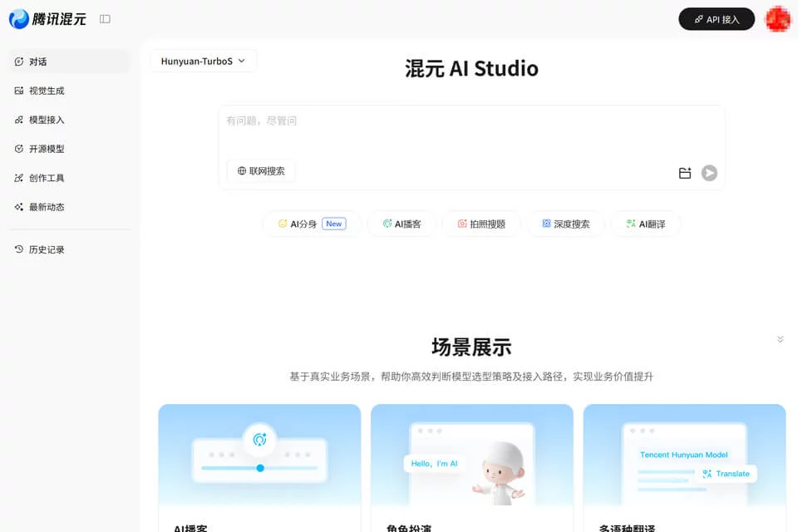
Task: Click the 深度搜索 shortcut chip
Action: [x=565, y=224]
